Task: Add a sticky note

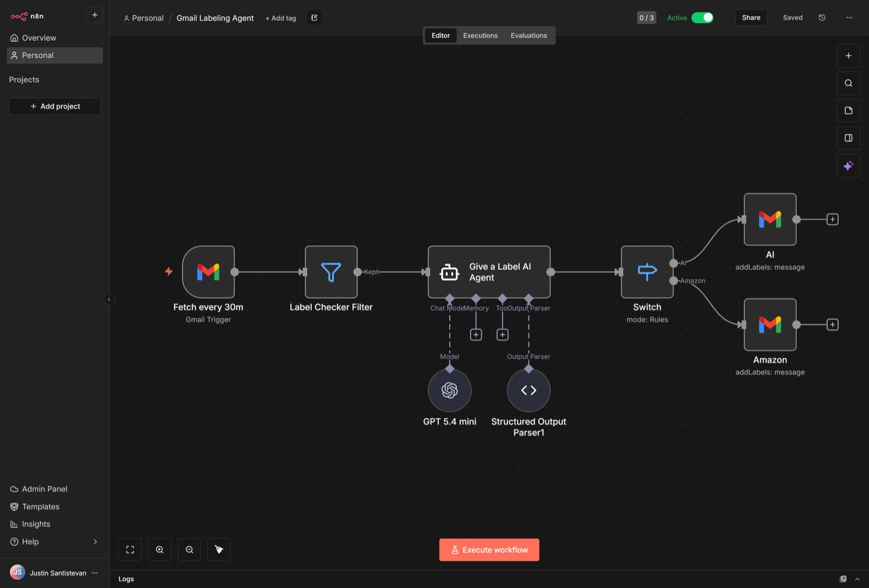Action: pyautogui.click(x=848, y=111)
